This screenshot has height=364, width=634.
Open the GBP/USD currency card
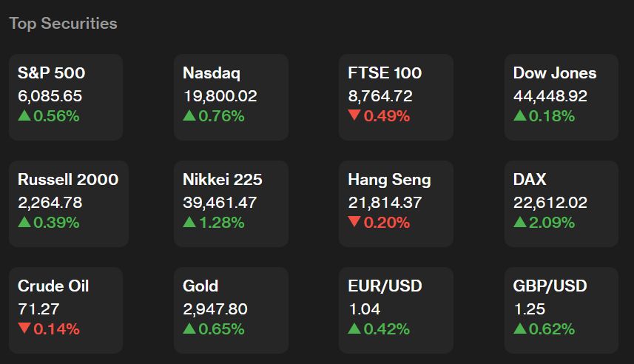pyautogui.click(x=562, y=310)
